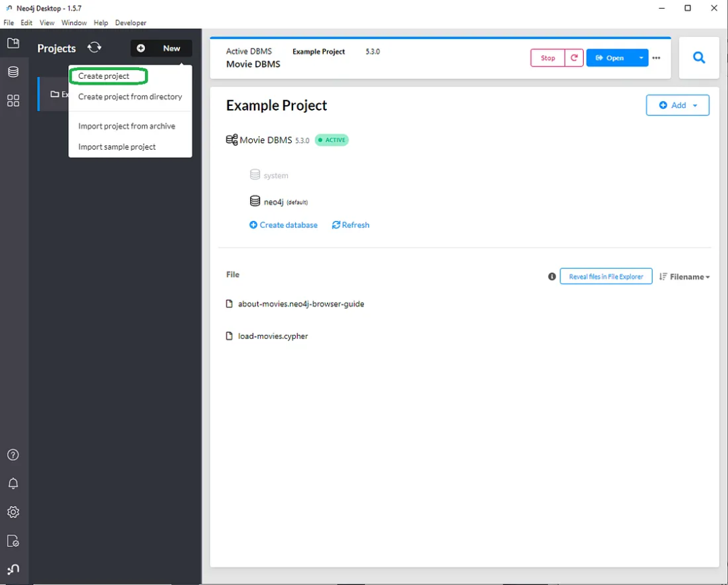Select Create project from directory
The width and height of the screenshot is (728, 585).
pyautogui.click(x=130, y=96)
